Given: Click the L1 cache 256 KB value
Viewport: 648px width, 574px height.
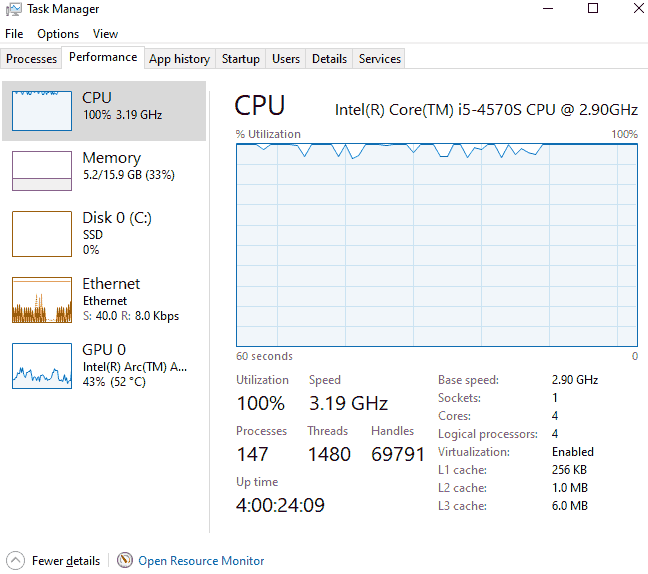Looking at the screenshot, I should [x=569, y=470].
